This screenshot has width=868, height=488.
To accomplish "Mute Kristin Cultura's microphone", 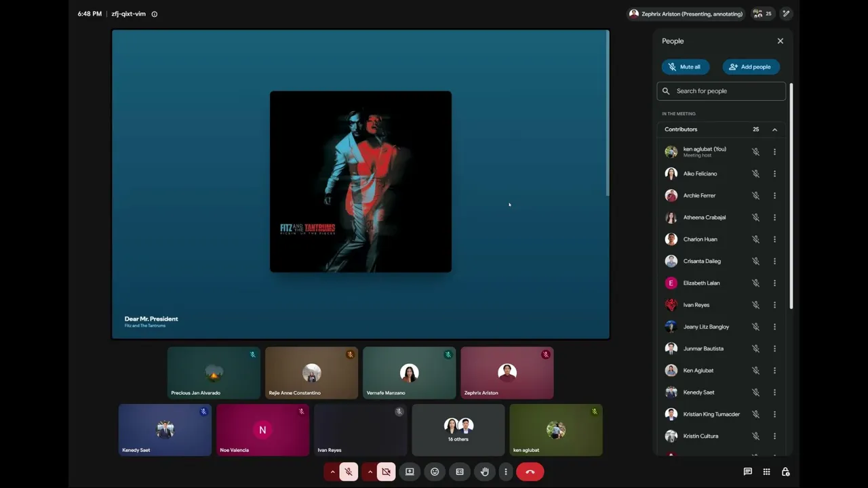I will (755, 436).
